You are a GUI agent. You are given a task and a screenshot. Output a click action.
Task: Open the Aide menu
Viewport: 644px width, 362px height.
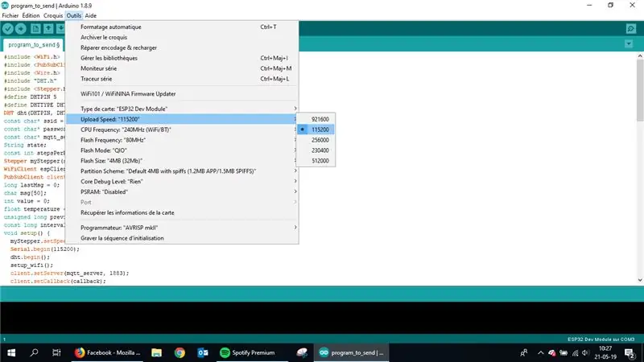click(91, 15)
